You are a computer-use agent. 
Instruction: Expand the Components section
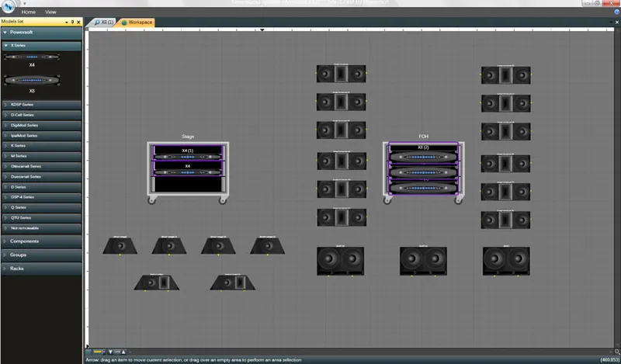41,241
